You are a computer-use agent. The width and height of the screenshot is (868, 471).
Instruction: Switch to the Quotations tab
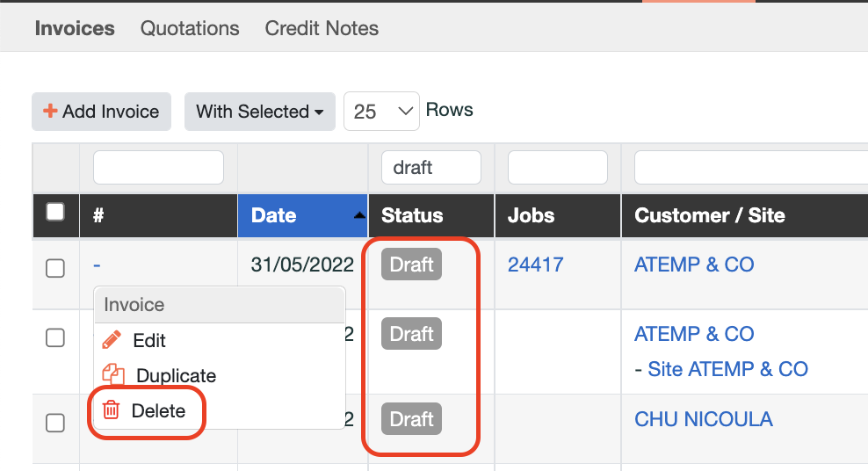(190, 28)
